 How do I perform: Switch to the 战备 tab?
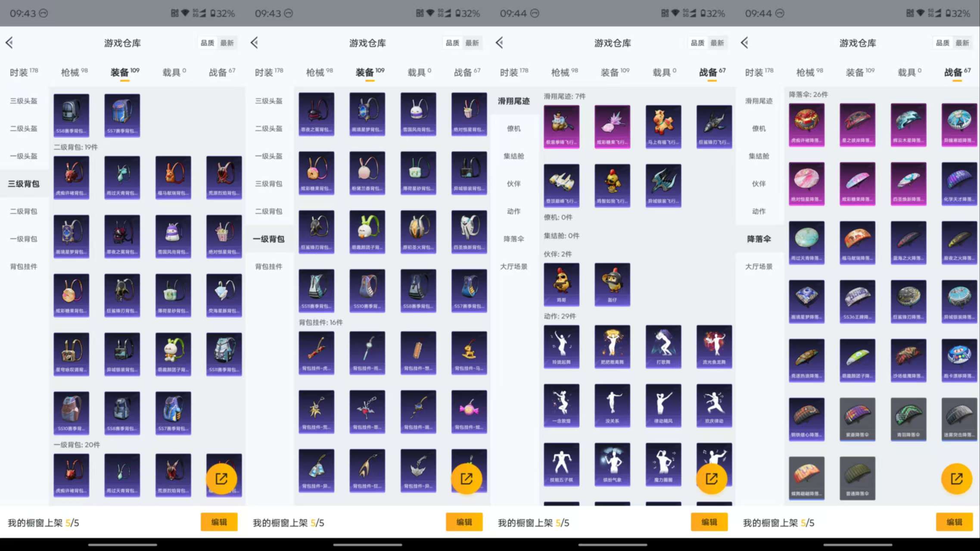tap(221, 72)
